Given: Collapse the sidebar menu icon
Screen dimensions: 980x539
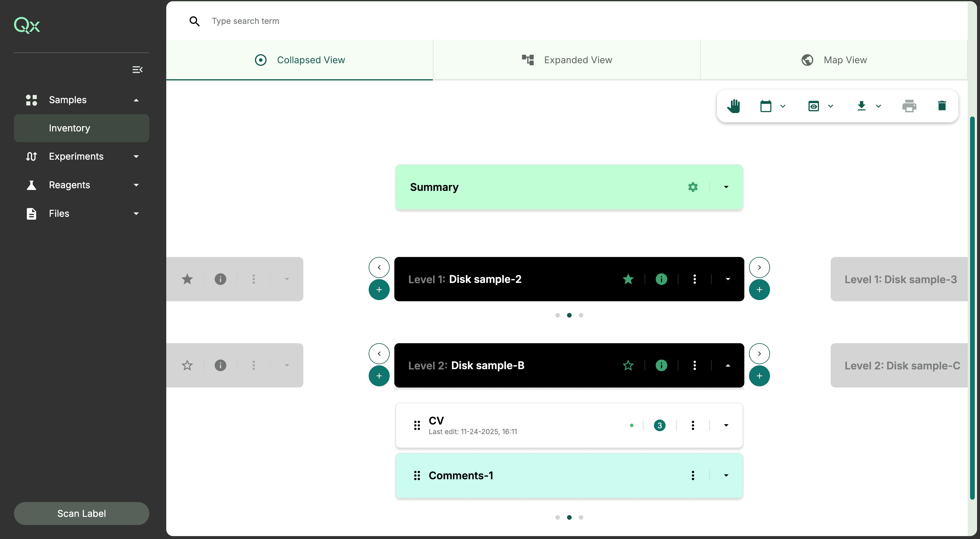Looking at the screenshot, I should coord(137,70).
